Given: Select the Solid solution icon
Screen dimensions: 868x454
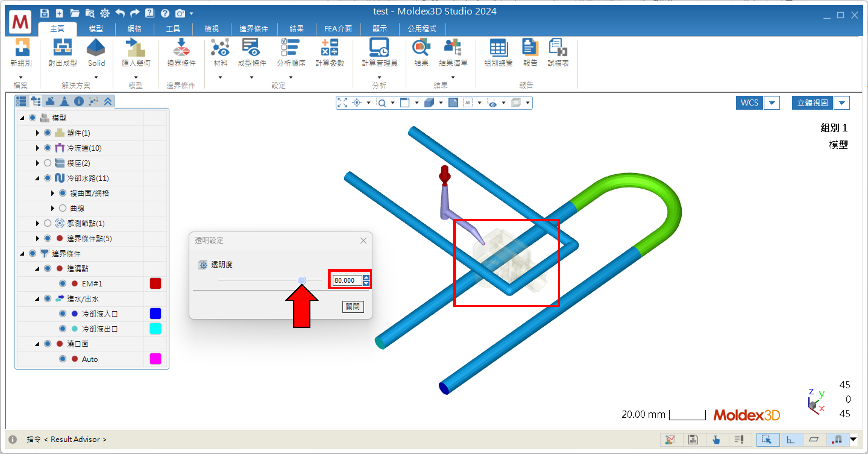Looking at the screenshot, I should pos(96,47).
